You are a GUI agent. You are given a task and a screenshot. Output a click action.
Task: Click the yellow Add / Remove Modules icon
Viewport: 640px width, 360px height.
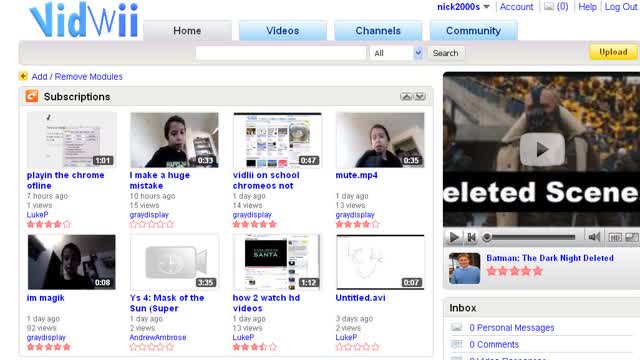click(x=23, y=76)
